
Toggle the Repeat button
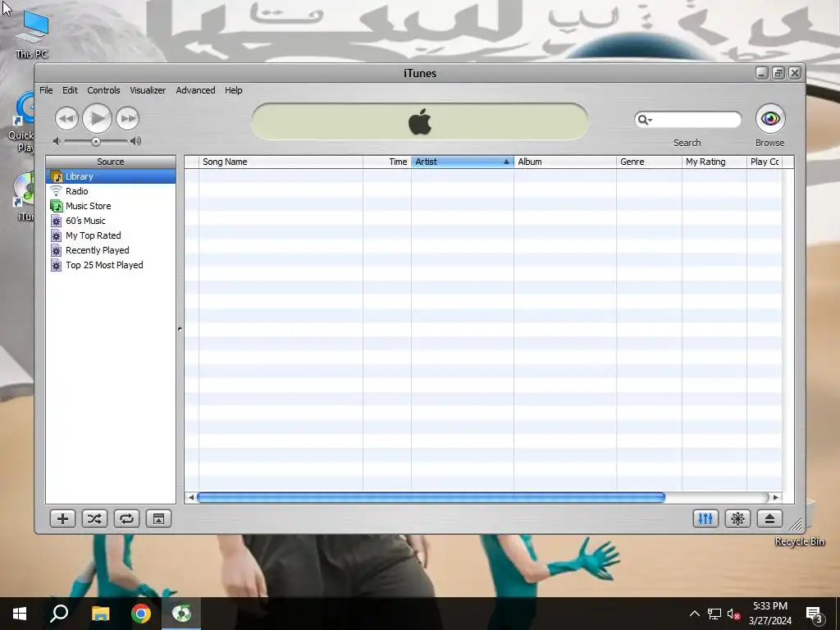click(126, 518)
